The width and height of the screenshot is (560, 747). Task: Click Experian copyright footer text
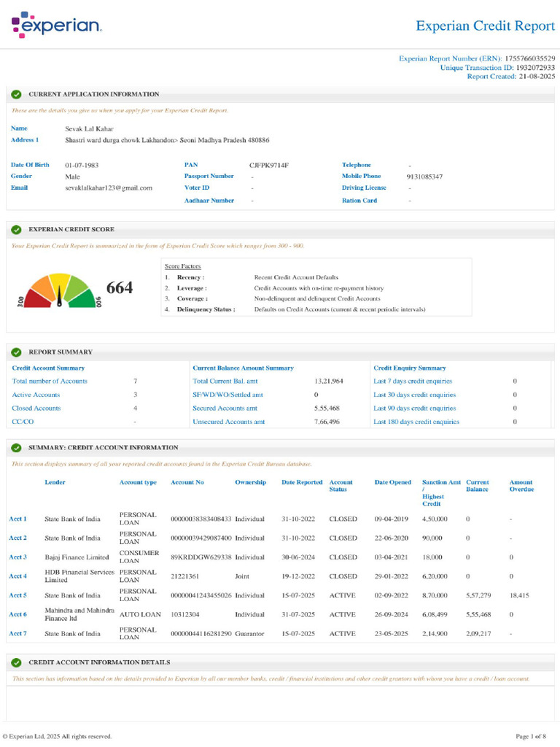(57, 736)
